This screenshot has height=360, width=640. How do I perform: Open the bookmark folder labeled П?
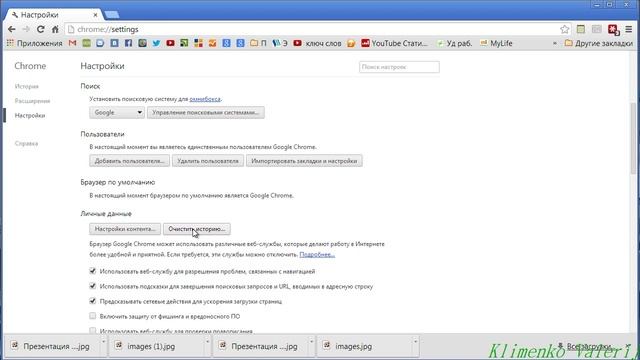[258, 43]
